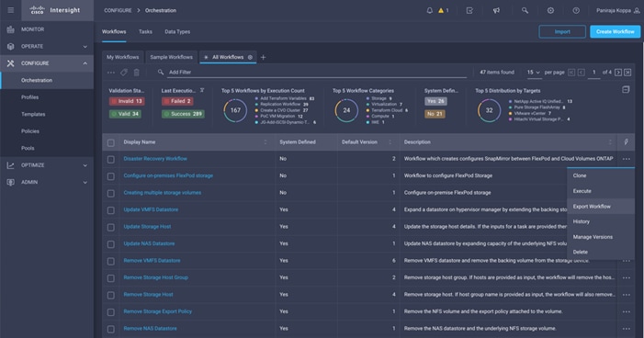
Task: Open settings on All Workflows tab
Action: pos(250,57)
